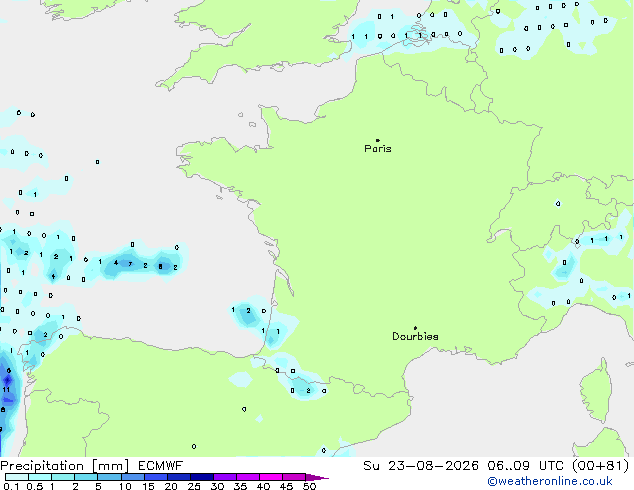Select the 10–15 mm legend swatch
Viewport: 634px width, 490px height.
coord(132,477)
